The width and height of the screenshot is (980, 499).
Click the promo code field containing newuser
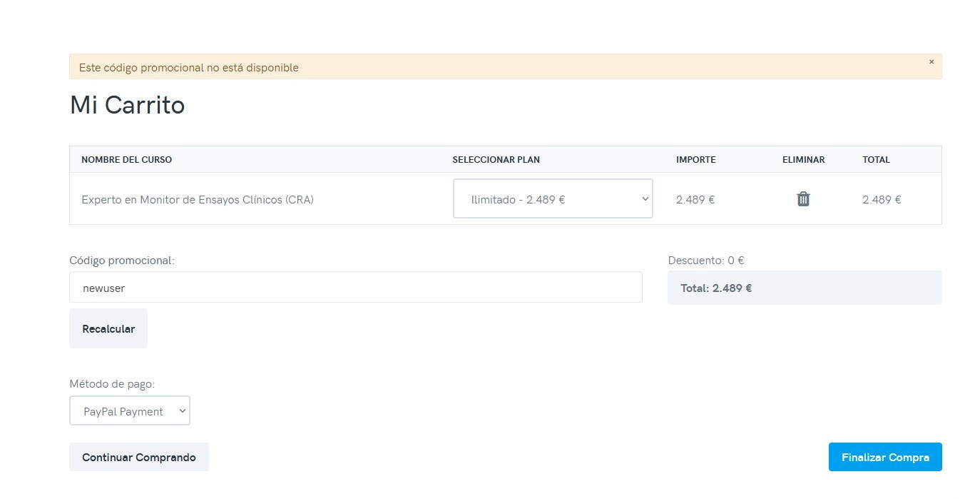tap(356, 287)
